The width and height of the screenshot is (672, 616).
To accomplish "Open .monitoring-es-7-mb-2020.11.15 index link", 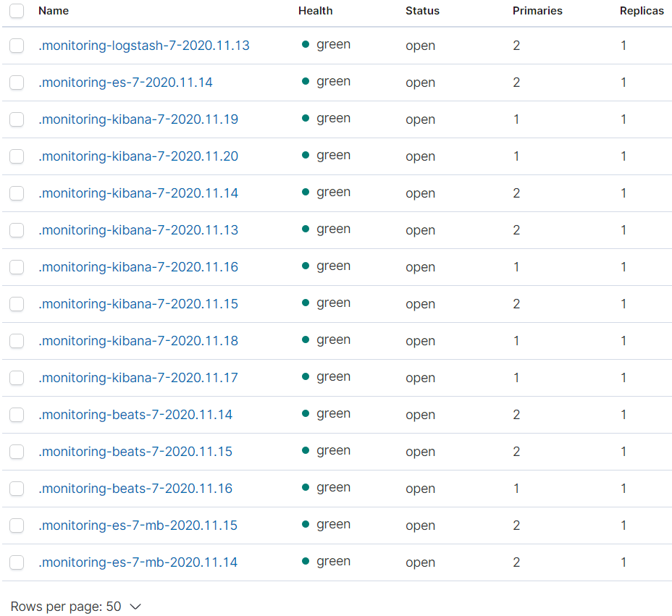I will pos(138,526).
